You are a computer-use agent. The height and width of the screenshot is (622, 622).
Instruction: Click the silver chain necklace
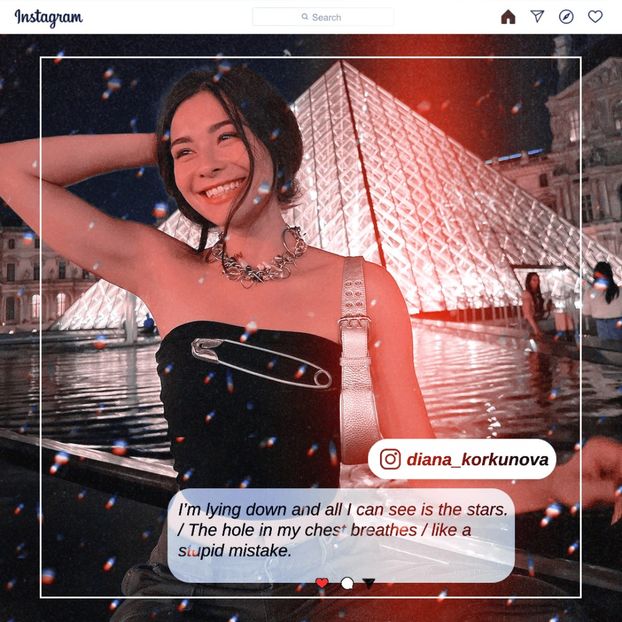[260, 260]
